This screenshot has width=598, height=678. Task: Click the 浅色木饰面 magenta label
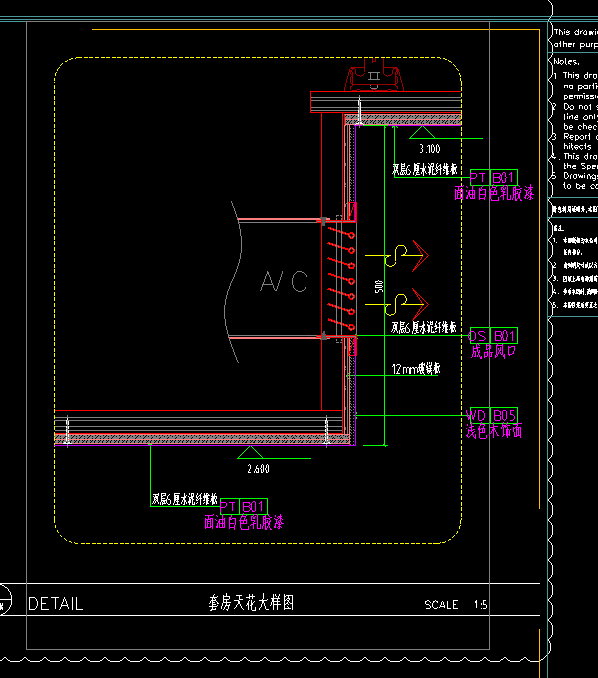coord(494,431)
